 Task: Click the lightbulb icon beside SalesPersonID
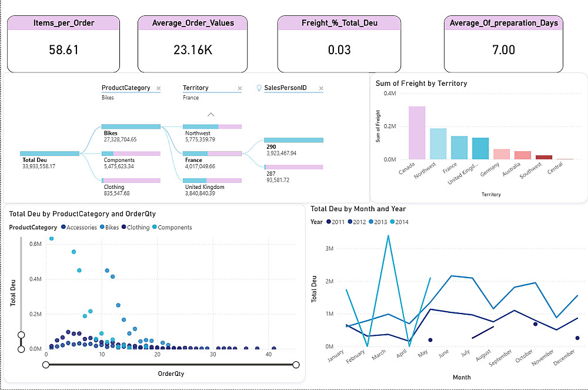point(259,88)
